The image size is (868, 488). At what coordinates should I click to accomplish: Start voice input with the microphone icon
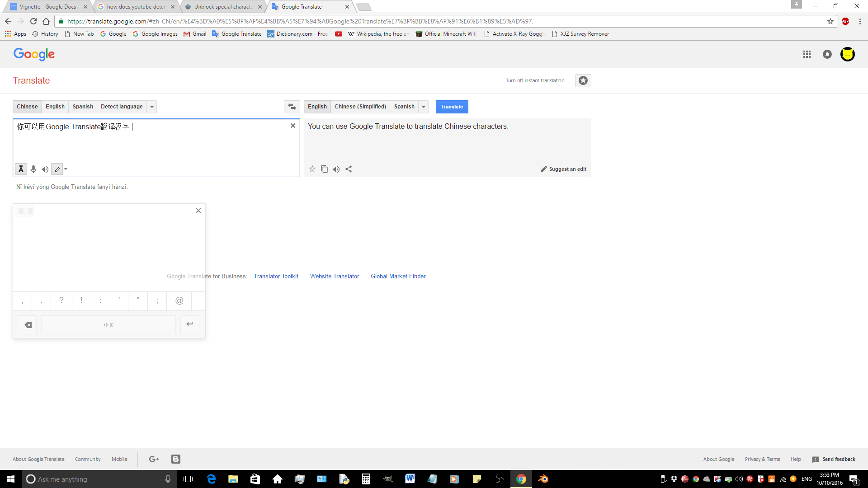[x=33, y=169]
